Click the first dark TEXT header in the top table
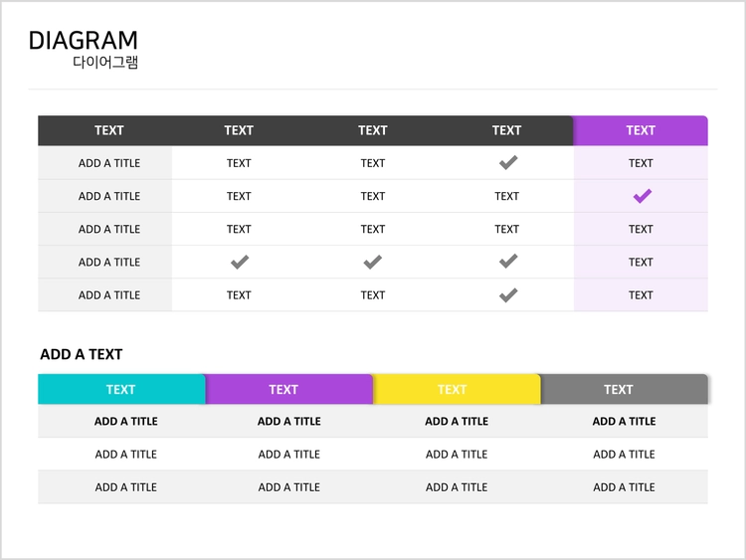Image resolution: width=746 pixels, height=560 pixels. point(109,130)
